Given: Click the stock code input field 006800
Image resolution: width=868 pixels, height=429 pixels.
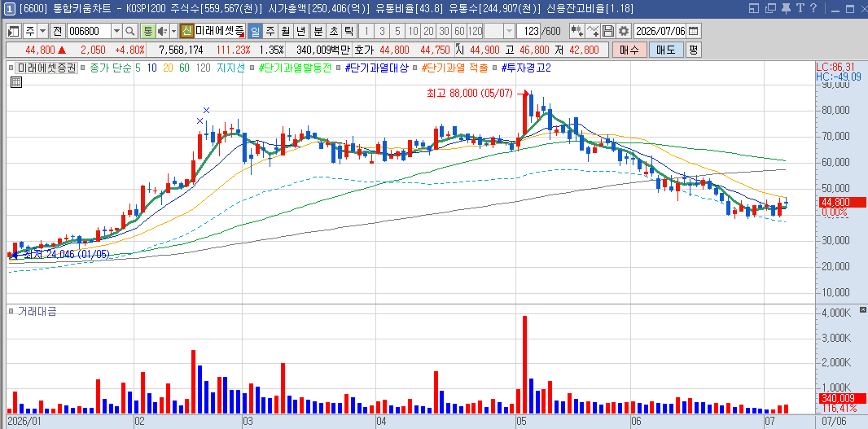Looking at the screenshot, I should (x=89, y=31).
